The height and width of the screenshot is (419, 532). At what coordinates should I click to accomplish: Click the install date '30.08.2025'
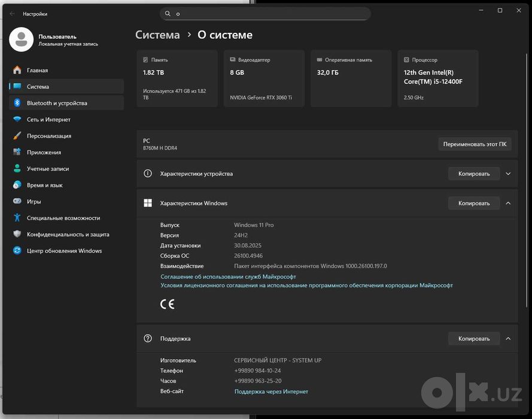(248, 245)
